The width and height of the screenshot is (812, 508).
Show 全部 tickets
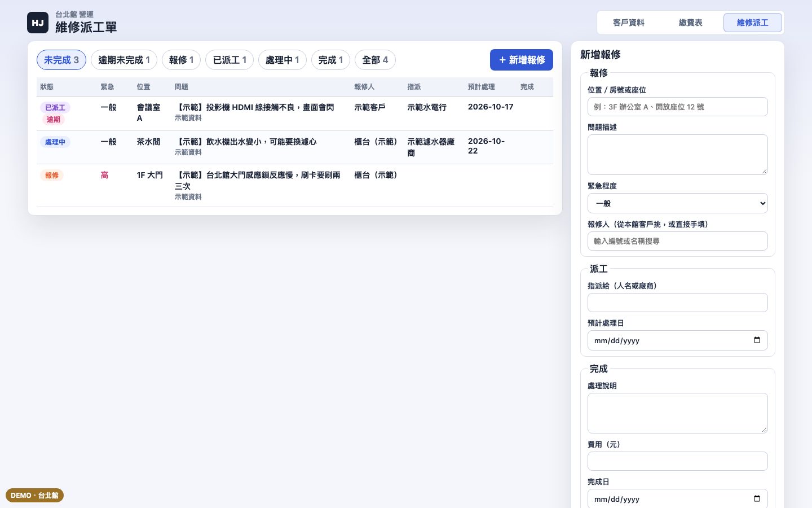pos(375,60)
